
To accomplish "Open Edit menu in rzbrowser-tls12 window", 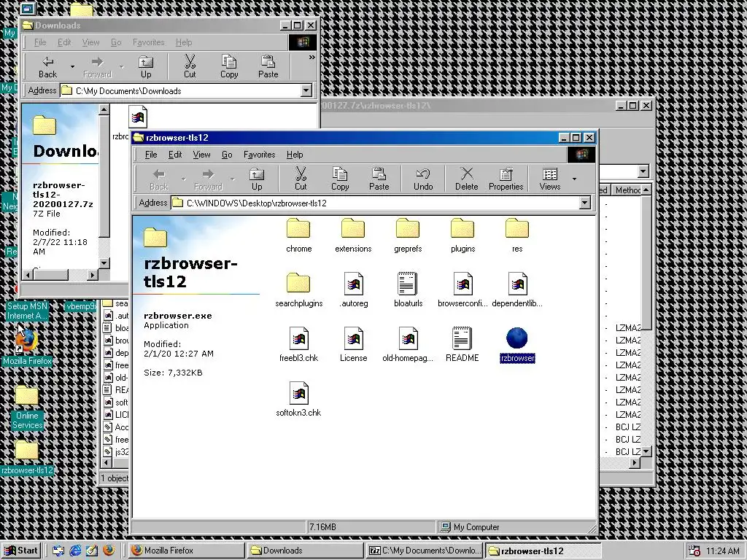I will point(175,155).
